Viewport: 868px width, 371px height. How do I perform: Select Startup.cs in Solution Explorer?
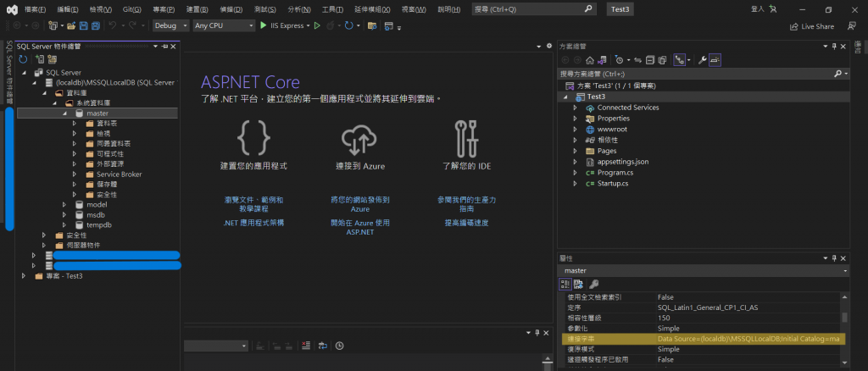coord(613,183)
